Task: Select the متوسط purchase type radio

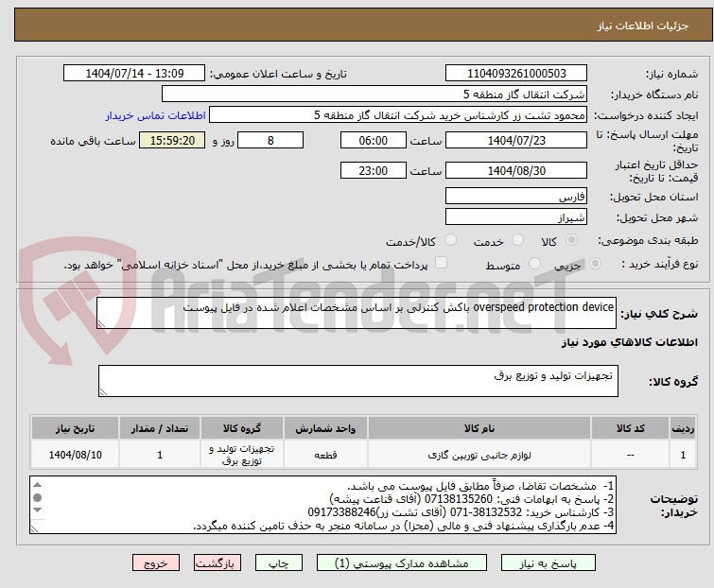Action: 534,264
